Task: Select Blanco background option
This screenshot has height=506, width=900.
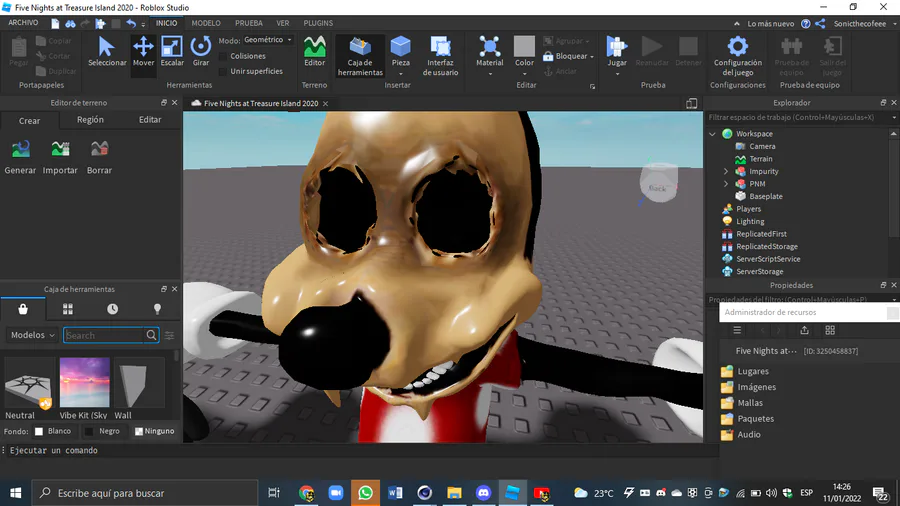Action: tap(53, 431)
